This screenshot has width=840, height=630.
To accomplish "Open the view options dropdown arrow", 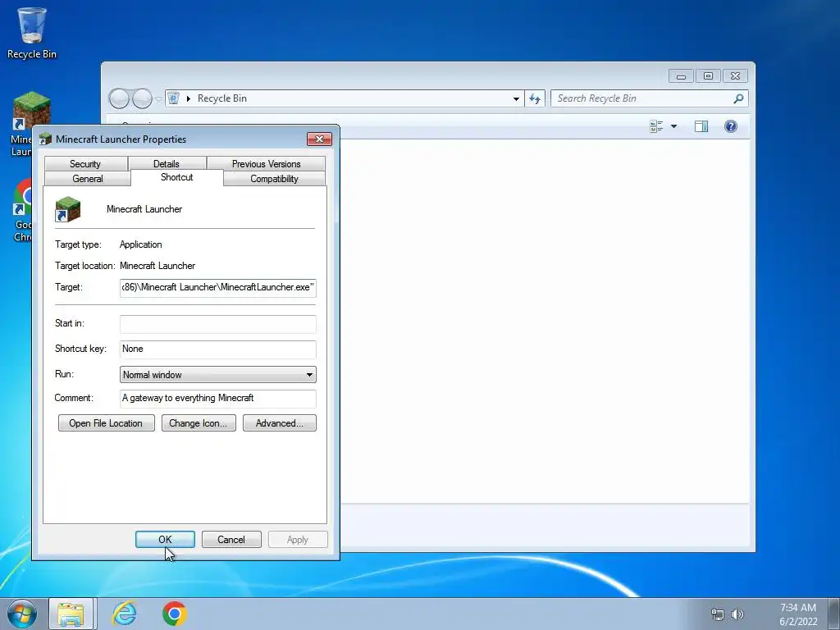I will (674, 126).
